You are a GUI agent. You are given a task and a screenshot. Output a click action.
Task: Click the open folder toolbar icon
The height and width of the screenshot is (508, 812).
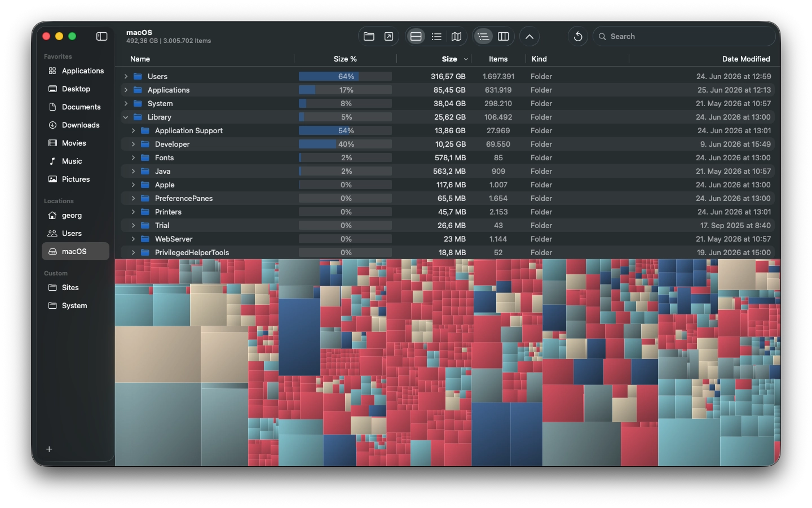coord(369,36)
